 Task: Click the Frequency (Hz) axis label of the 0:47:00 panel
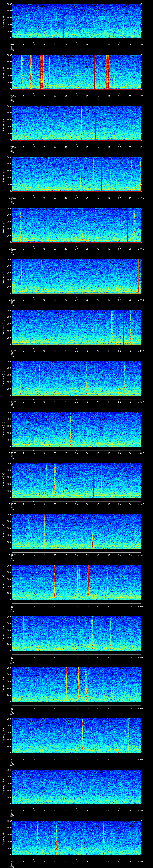[x=3, y=838]
